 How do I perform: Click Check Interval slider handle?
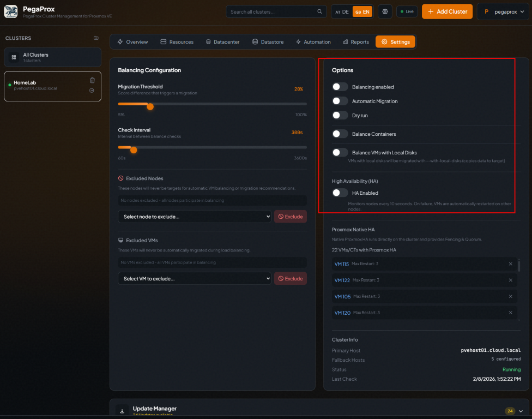[134, 149]
